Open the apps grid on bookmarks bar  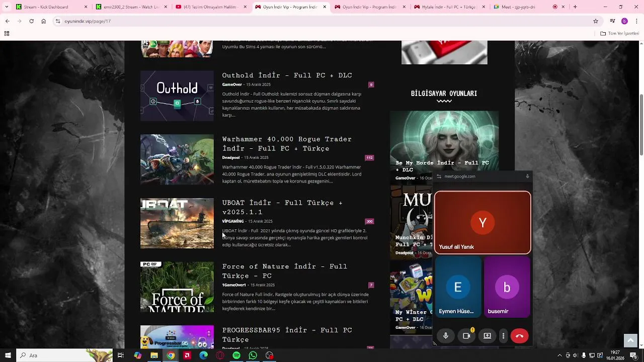coord(7,34)
